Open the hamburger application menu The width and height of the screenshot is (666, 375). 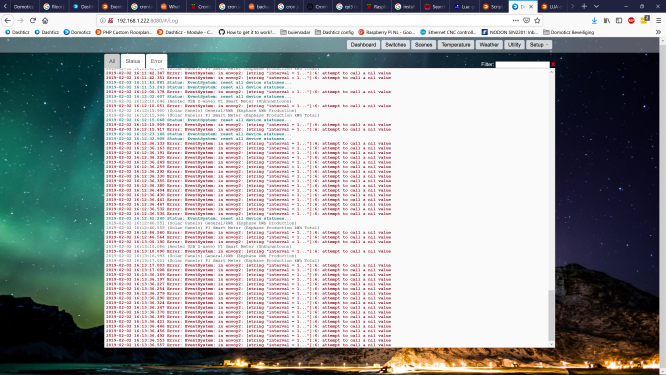pyautogui.click(x=658, y=20)
